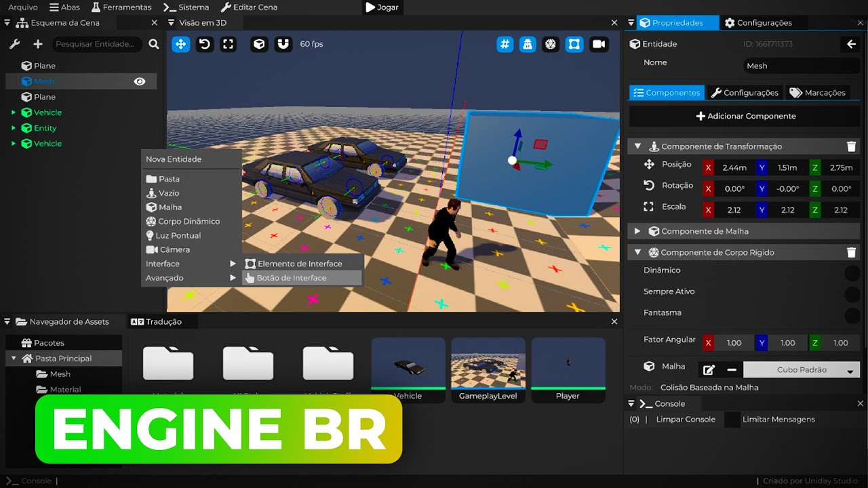Toggle the Sempre Ativo switch
This screenshot has height=488, width=868.
click(x=852, y=294)
